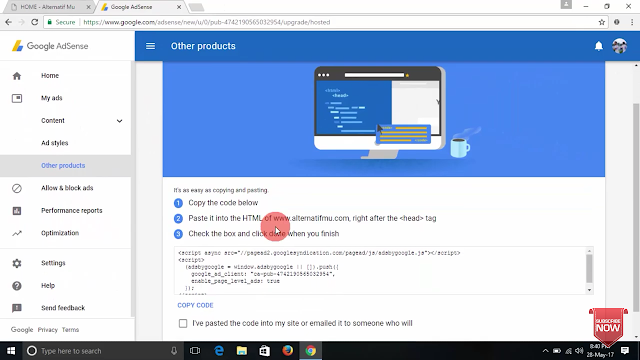640x360 pixels.
Task: Click the code box scrollbar thumb
Action: click(x=589, y=269)
